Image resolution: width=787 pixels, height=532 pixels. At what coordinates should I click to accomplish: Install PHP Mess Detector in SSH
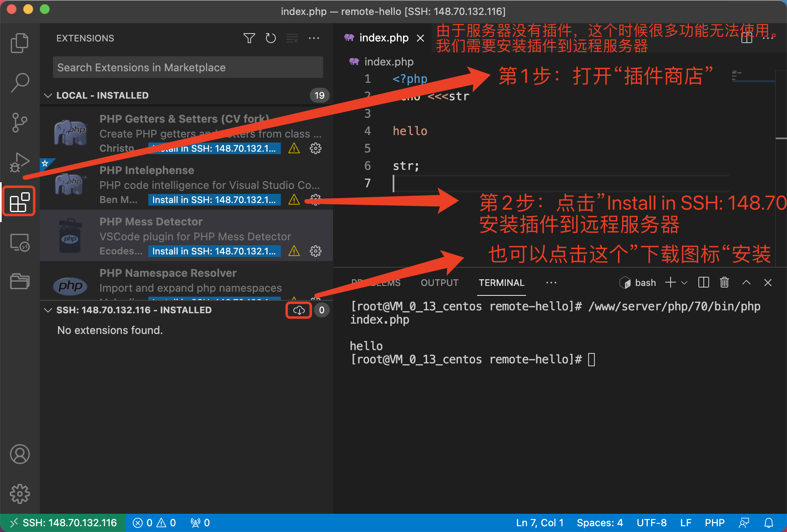tap(214, 251)
